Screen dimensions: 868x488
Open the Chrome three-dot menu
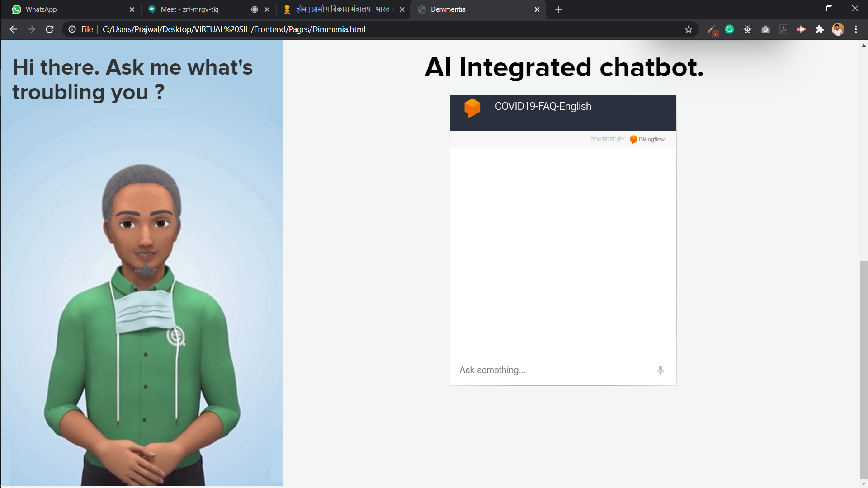[x=856, y=29]
